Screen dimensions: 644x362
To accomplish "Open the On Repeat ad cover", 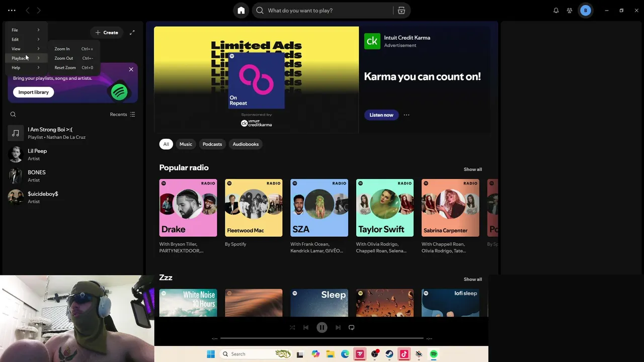I will 257,80.
